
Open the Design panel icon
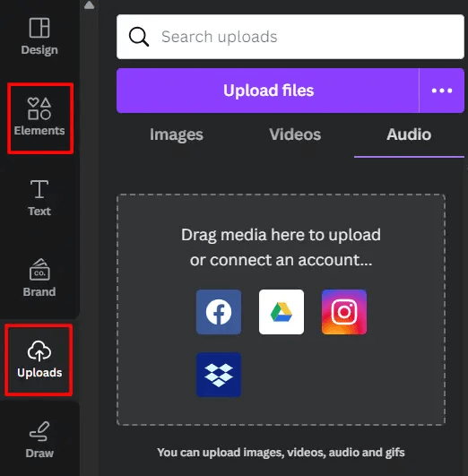tap(39, 28)
